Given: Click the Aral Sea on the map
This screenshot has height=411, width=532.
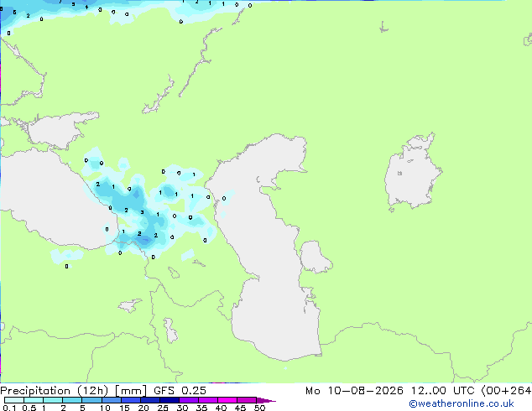Looking at the screenshot, I should click(412, 173).
